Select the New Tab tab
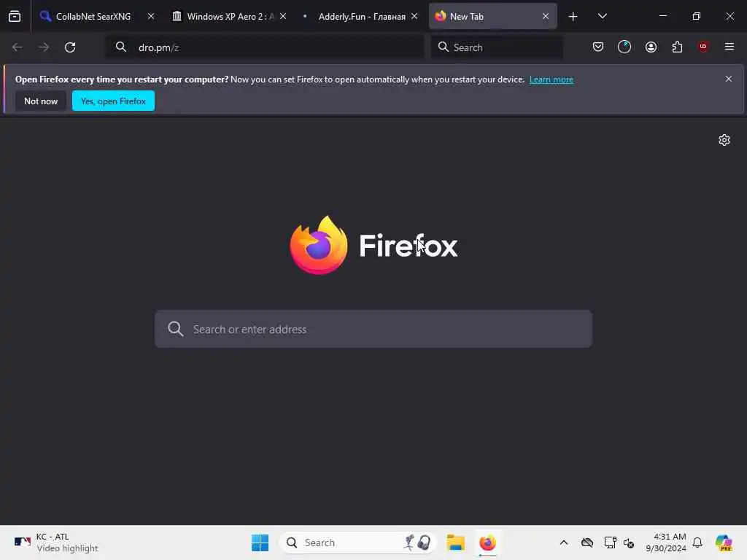Image resolution: width=747 pixels, height=560 pixels. (492, 16)
